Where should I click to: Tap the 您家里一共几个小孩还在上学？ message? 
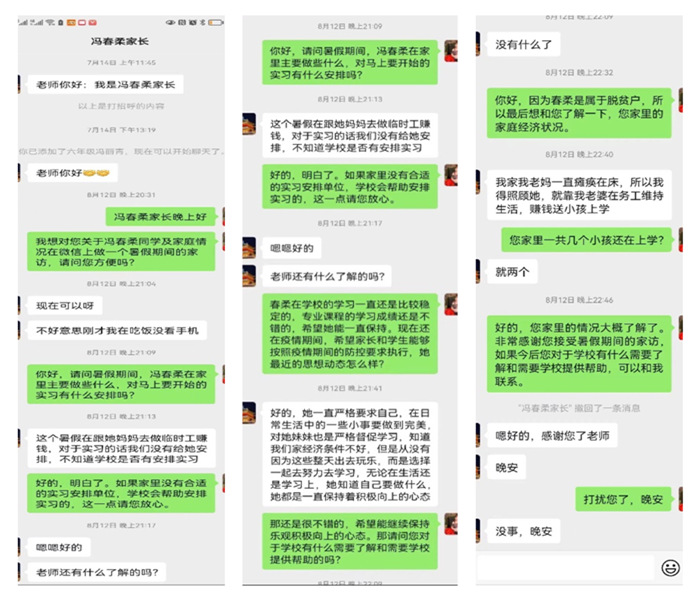tap(586, 240)
